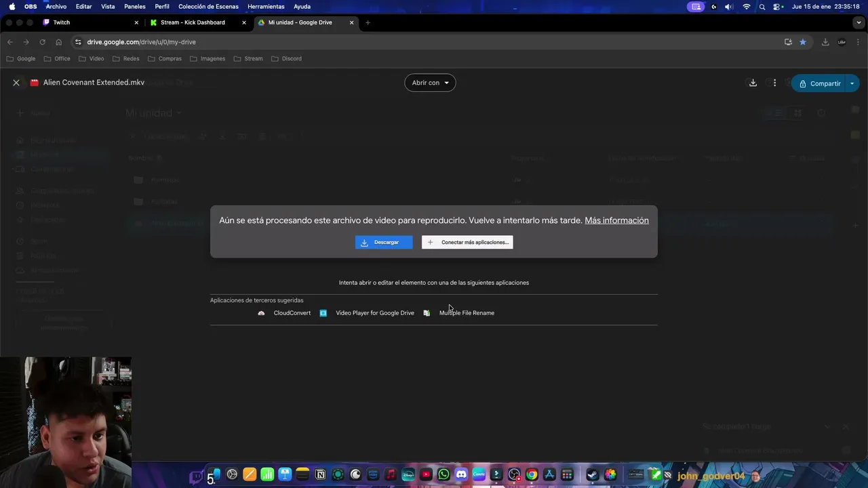
Task: Open Photos app from the dock
Action: coord(610,474)
